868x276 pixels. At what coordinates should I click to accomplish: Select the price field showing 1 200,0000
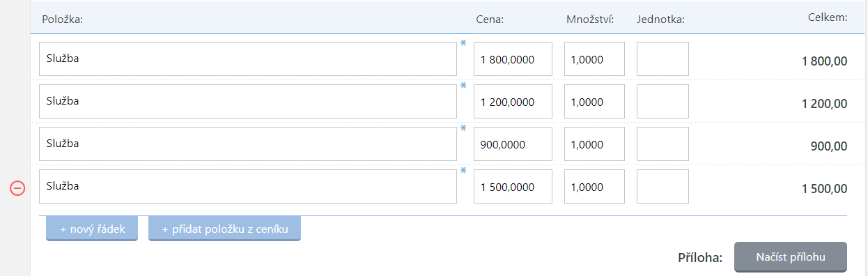(x=513, y=102)
